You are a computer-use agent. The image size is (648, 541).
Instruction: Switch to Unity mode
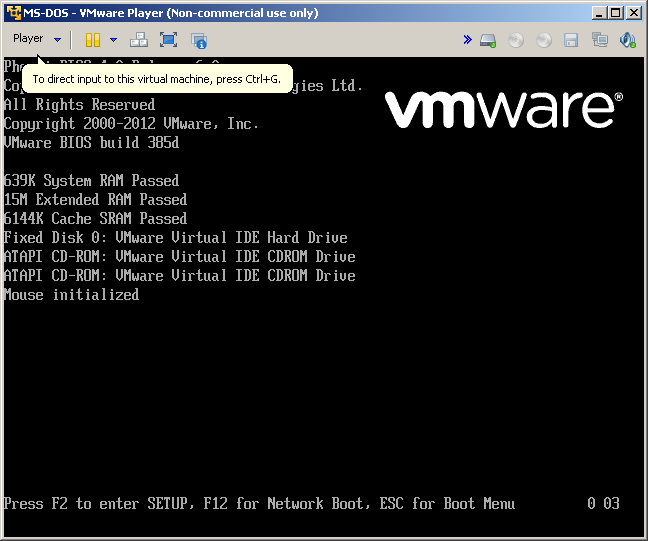click(199, 41)
